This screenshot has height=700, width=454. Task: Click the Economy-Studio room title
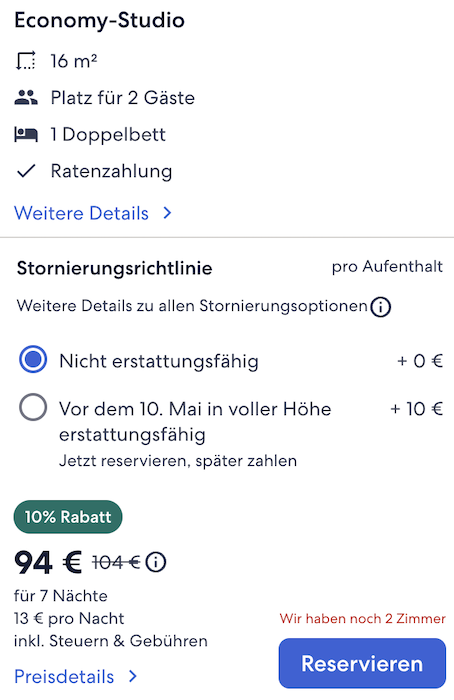click(x=100, y=21)
